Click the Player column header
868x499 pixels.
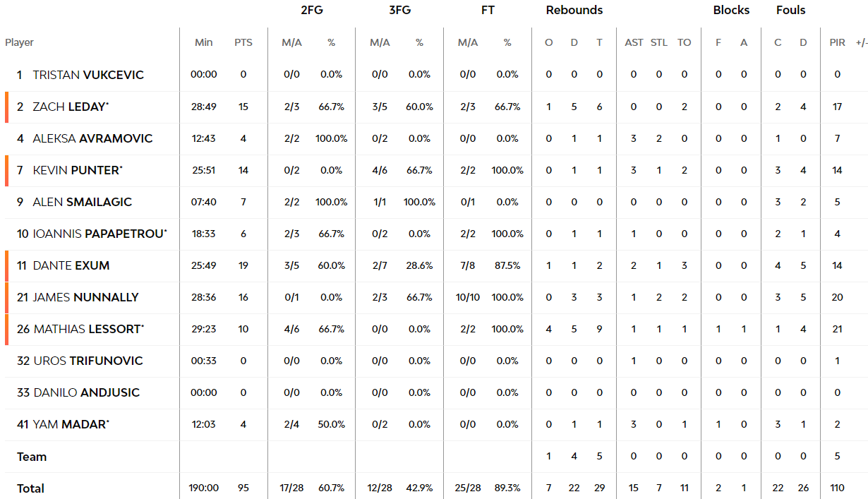click(19, 42)
